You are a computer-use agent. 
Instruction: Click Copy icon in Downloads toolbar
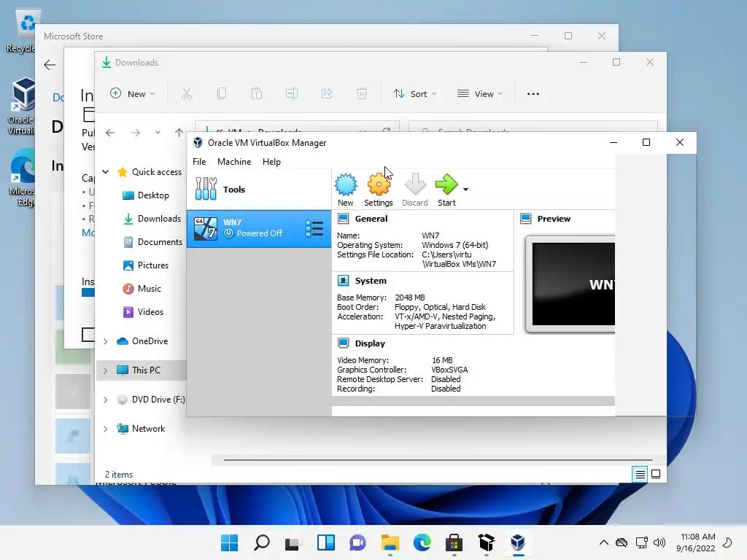coord(222,94)
